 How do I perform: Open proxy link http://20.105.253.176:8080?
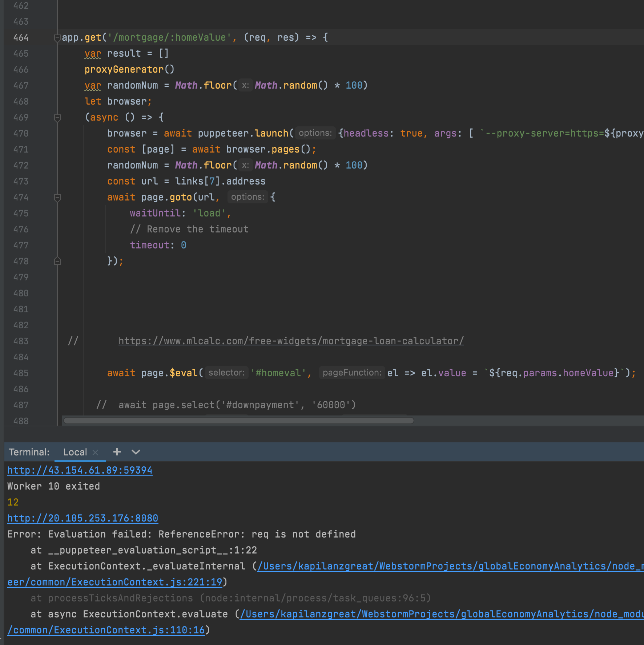[x=83, y=518]
